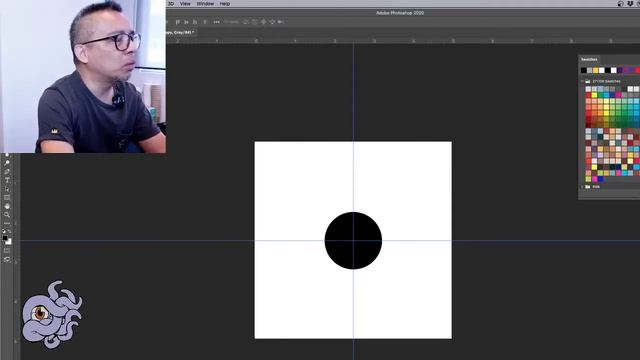
Task: Click the white background color box
Action: click(x=9, y=242)
